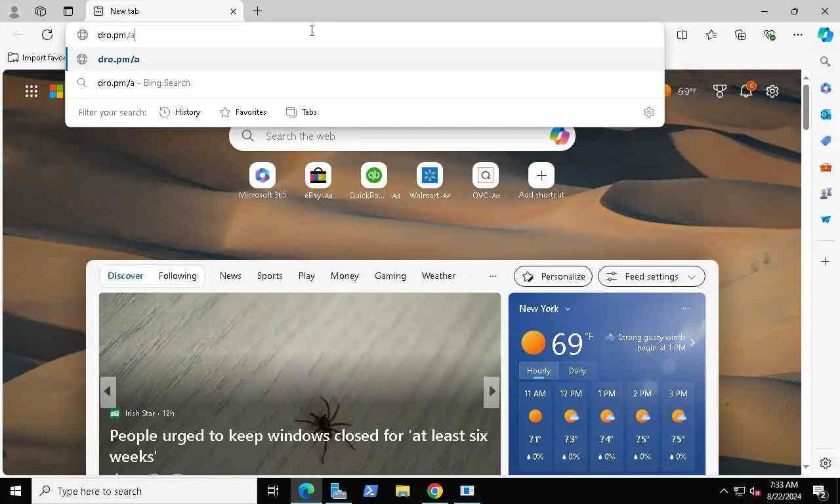Open Outlook icon in sidebar
840x504 pixels.
pyautogui.click(x=826, y=114)
